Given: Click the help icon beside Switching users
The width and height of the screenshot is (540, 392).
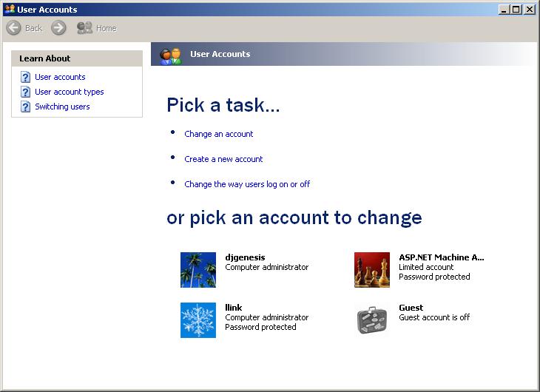Looking at the screenshot, I should pos(25,107).
